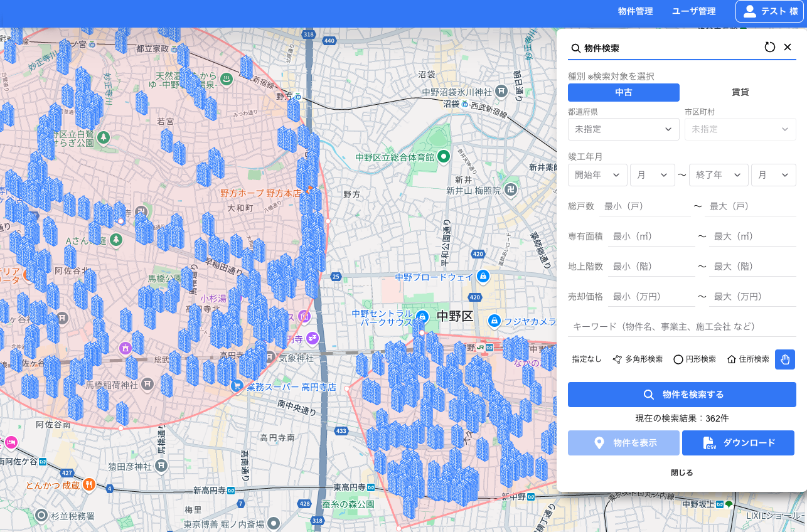Select the 賃貸 property type
This screenshot has height=532, width=807.
[740, 92]
